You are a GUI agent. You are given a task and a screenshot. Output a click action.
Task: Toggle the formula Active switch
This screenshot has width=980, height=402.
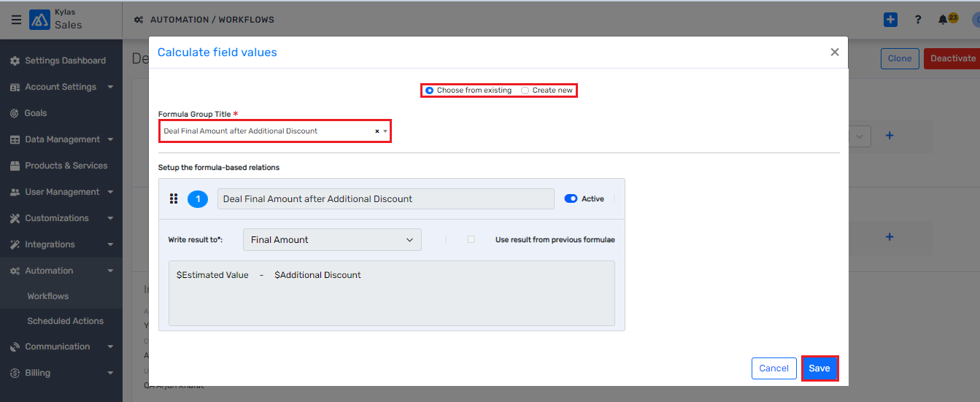pos(571,198)
